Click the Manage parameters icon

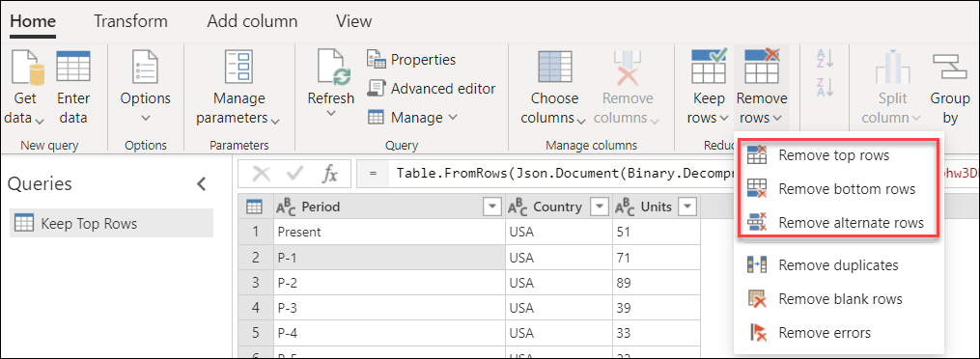coord(238,68)
